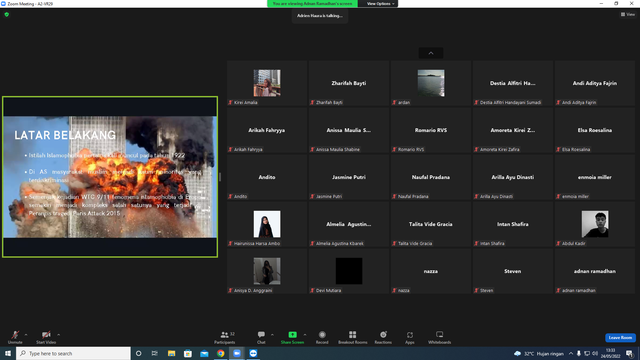Screen dimensions: 640x360
Task: Open the Chat panel
Action: coord(261,337)
